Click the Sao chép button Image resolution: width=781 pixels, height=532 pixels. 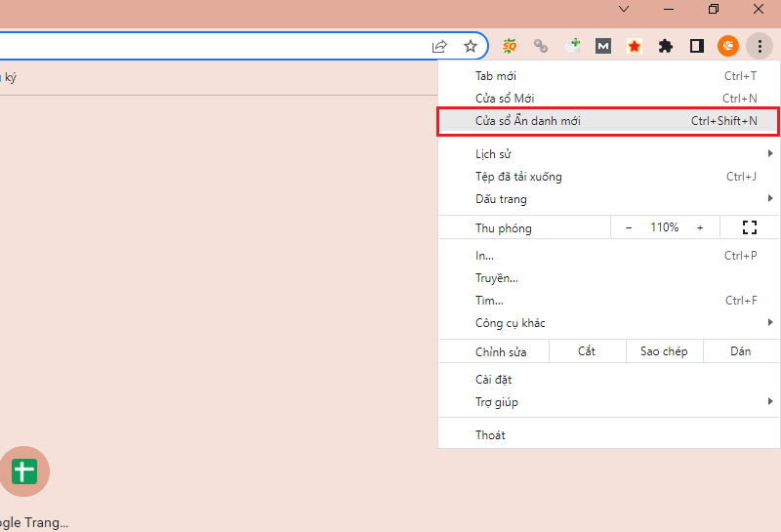[663, 351]
